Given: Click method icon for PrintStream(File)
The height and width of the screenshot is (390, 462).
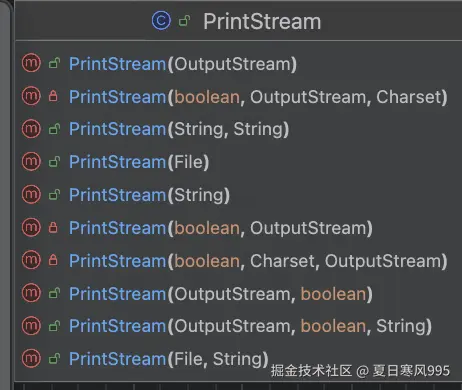Looking at the screenshot, I should pyautogui.click(x=31, y=161).
